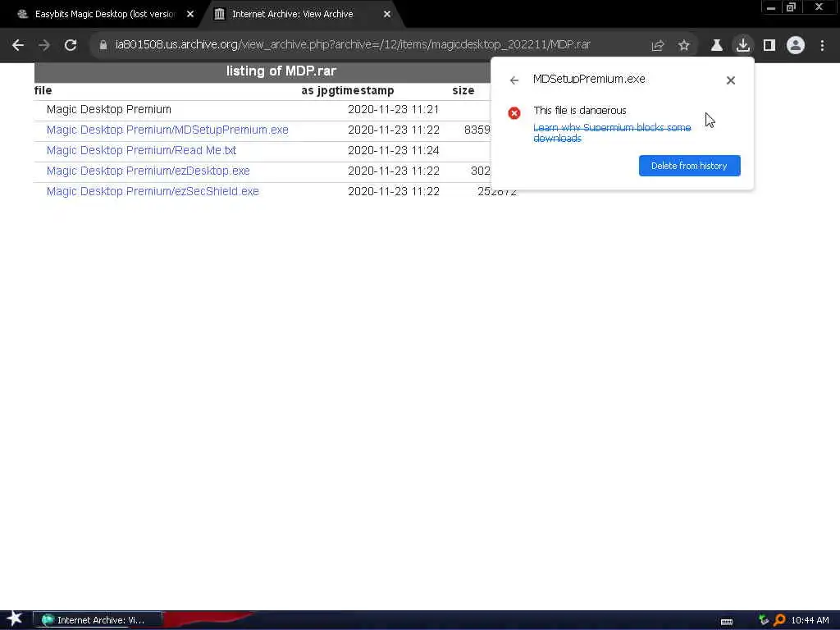Click the green tray icon near the clock
Viewport: 840px width, 630px height.
[764, 620]
